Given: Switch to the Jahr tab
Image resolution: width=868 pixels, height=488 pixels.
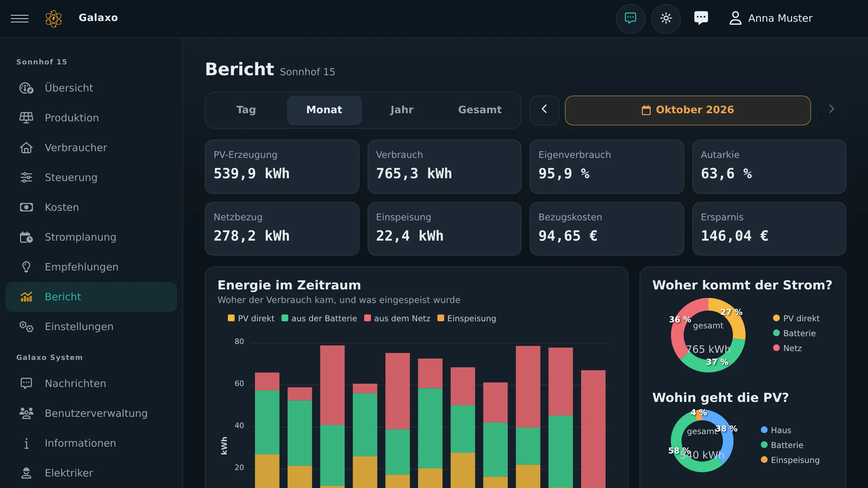Looking at the screenshot, I should click(402, 110).
